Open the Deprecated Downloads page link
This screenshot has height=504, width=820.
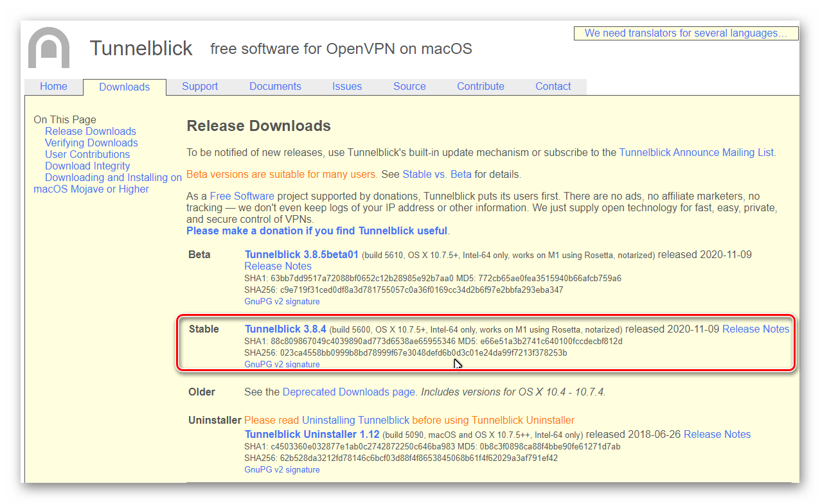(x=348, y=392)
